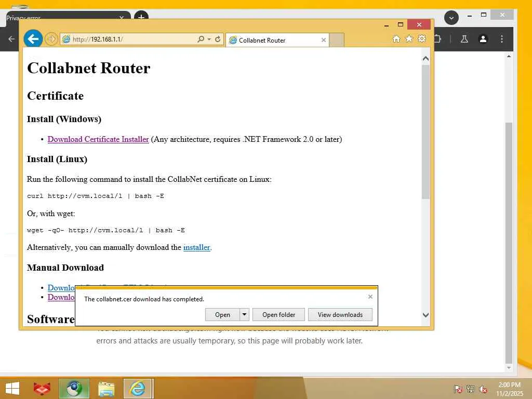Open the IE Home page icon

(x=396, y=39)
